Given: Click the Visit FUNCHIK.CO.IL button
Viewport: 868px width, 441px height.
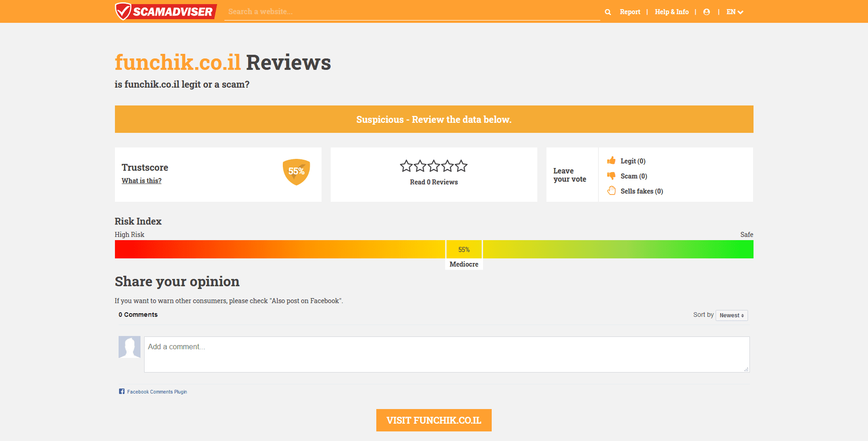Looking at the screenshot, I should click(x=434, y=420).
